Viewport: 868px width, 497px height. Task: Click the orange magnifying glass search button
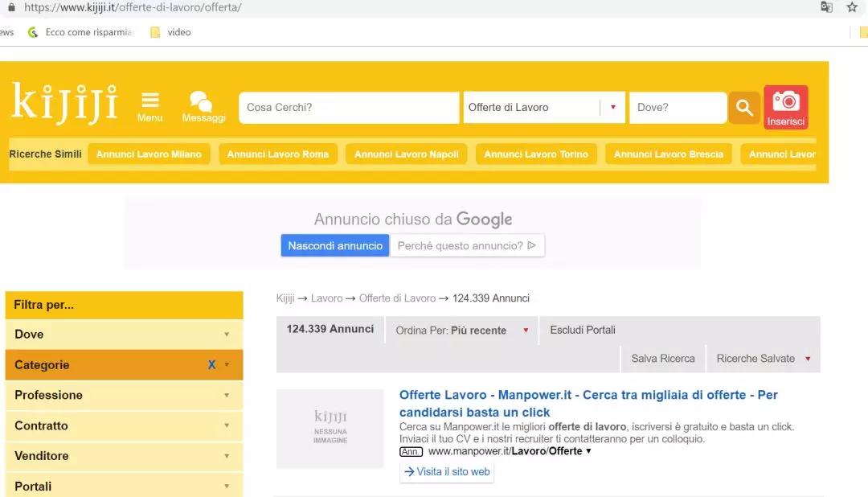click(x=744, y=108)
